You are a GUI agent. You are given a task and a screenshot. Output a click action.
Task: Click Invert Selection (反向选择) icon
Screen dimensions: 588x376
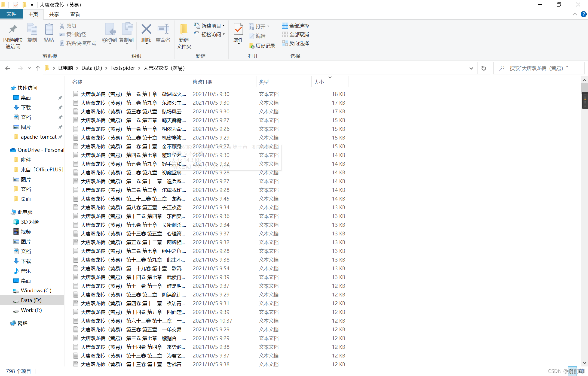285,43
